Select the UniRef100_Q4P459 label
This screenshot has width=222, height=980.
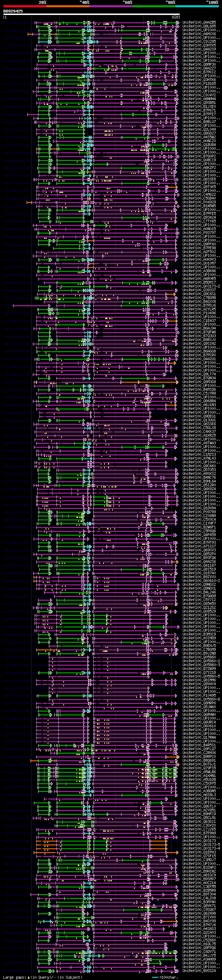[x=199, y=535]
